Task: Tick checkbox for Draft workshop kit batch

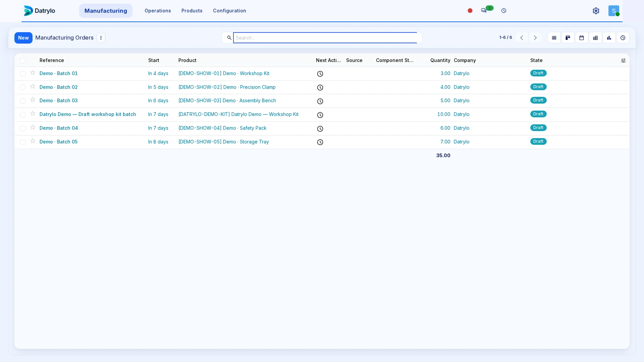Action: click(x=23, y=115)
